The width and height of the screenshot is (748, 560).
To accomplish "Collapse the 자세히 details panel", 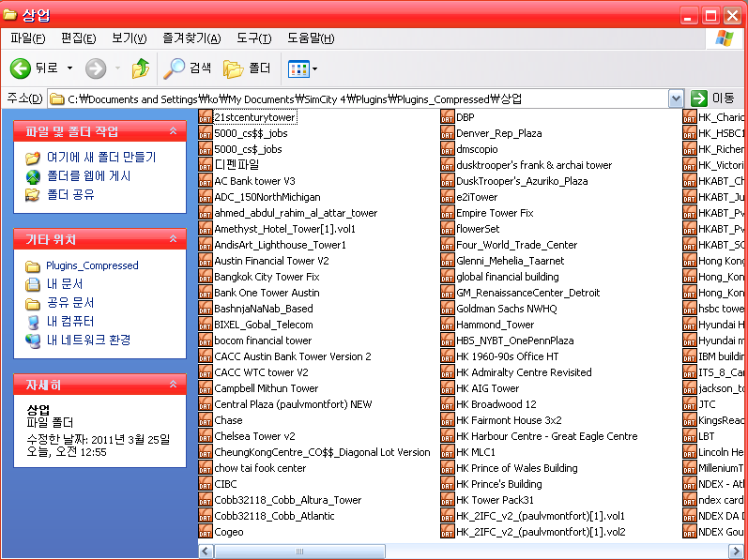I will coord(174,385).
